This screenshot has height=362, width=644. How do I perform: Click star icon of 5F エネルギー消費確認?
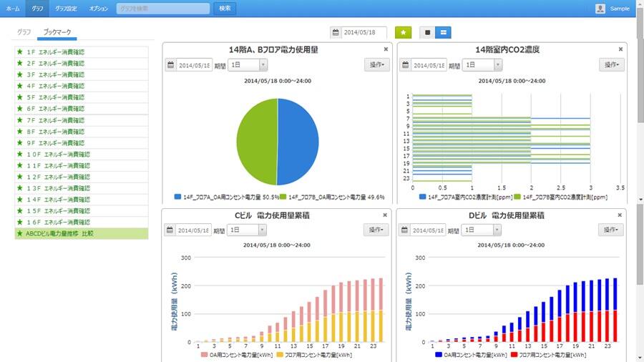point(20,97)
